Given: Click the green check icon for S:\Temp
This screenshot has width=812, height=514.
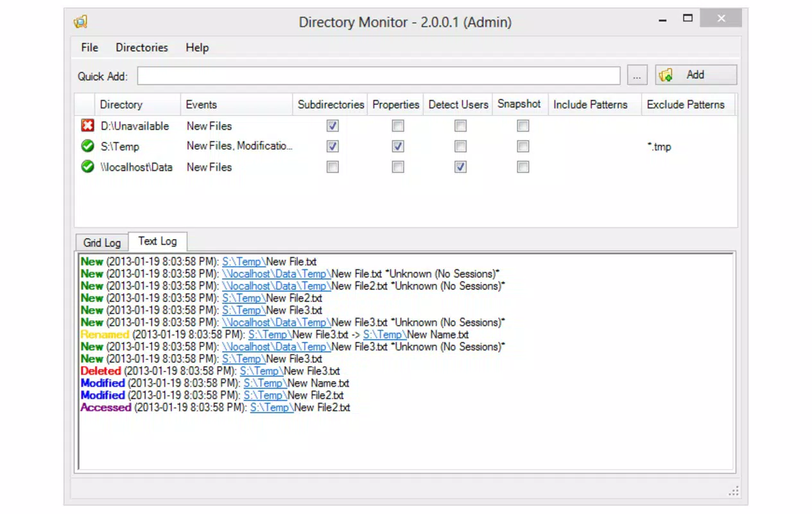Looking at the screenshot, I should coord(88,146).
